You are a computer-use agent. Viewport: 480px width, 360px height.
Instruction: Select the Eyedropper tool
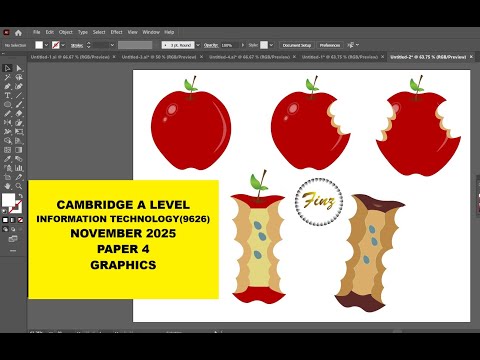pos(7,159)
